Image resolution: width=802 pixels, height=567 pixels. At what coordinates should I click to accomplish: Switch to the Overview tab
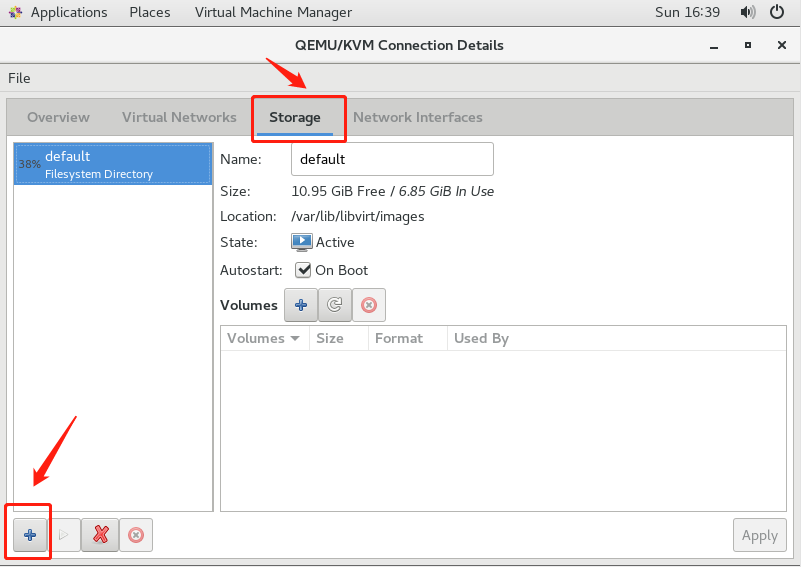point(58,118)
